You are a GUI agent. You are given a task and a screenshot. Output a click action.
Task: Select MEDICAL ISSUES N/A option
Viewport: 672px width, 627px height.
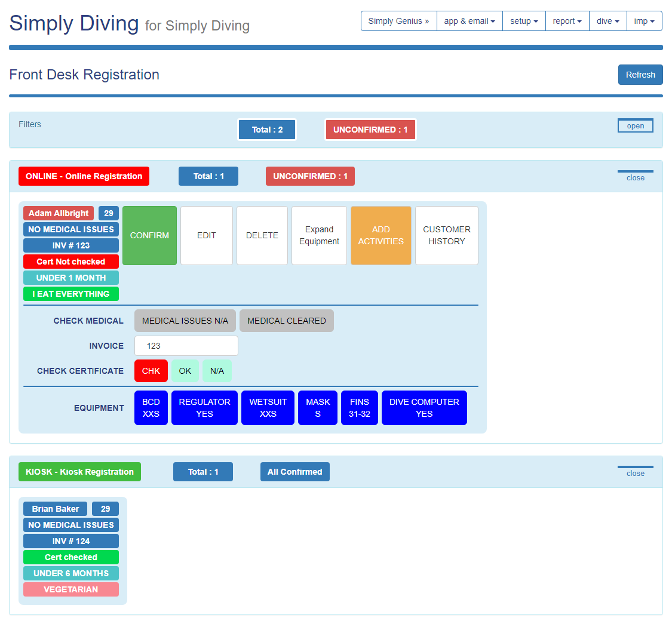click(x=185, y=321)
